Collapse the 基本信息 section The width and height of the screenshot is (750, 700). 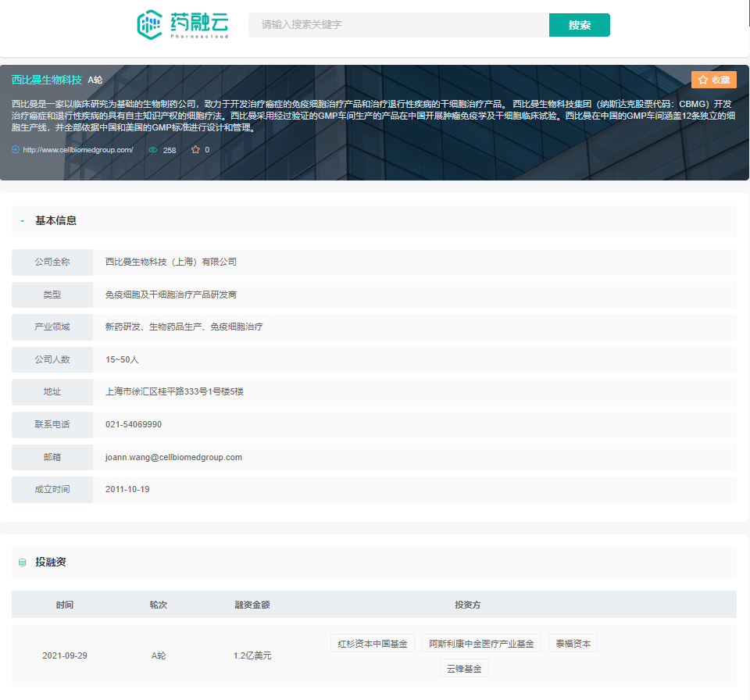pyautogui.click(x=23, y=221)
